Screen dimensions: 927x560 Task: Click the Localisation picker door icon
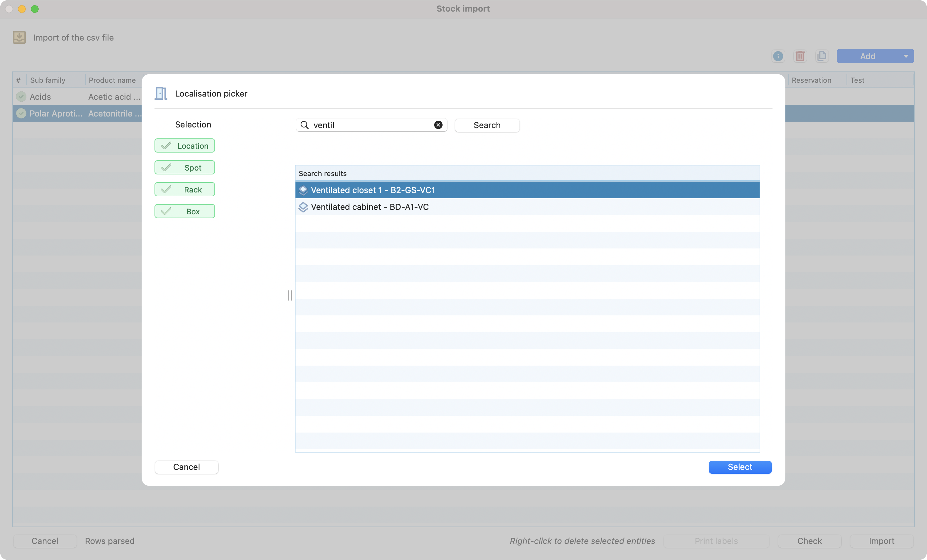pos(161,93)
